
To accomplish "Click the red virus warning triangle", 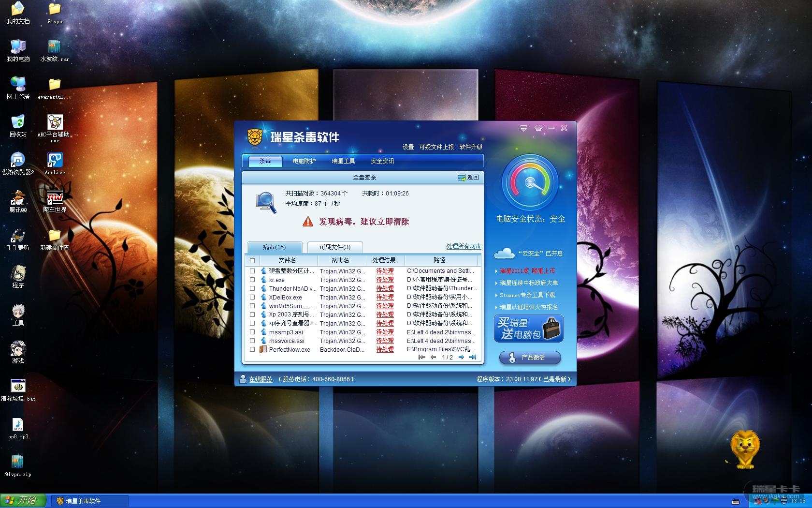I will (308, 222).
